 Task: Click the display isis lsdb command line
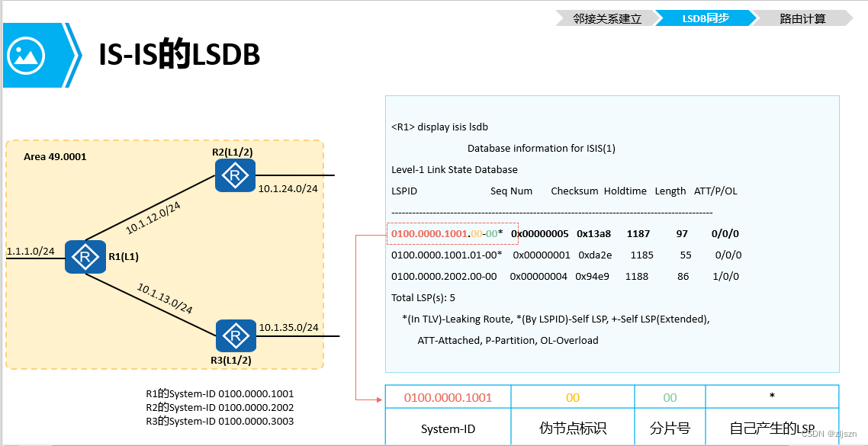pyautogui.click(x=439, y=127)
